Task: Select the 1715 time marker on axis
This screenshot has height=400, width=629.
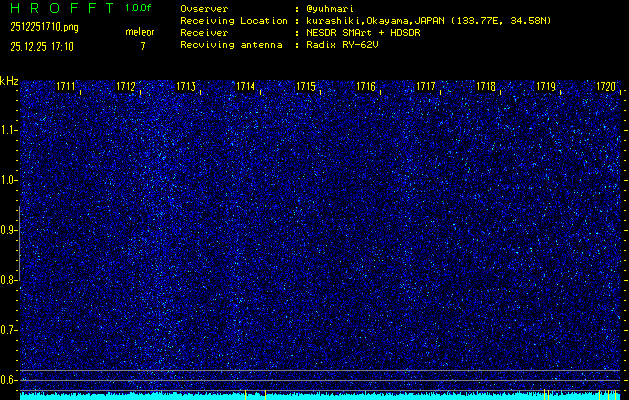Action: click(306, 88)
